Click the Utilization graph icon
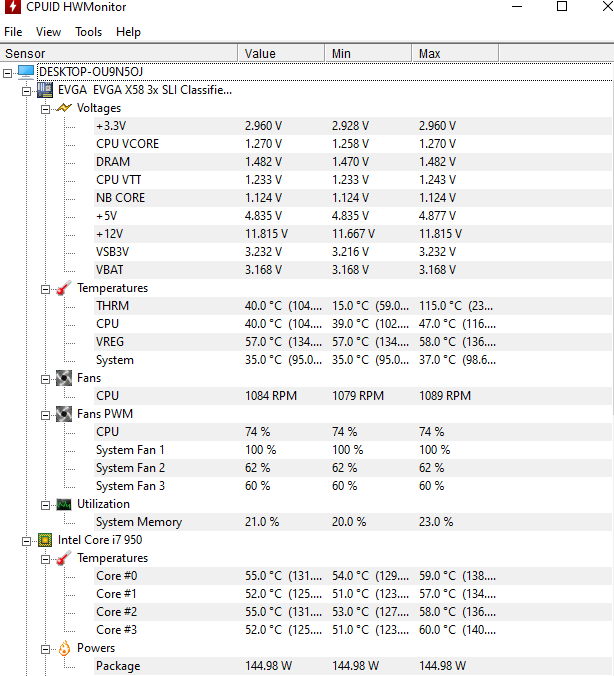 64,504
